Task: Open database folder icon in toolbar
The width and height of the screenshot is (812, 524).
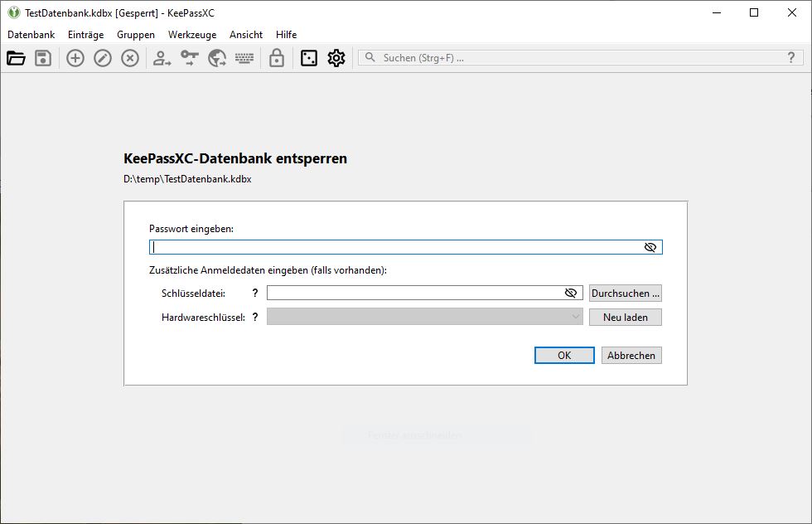Action: (x=16, y=58)
